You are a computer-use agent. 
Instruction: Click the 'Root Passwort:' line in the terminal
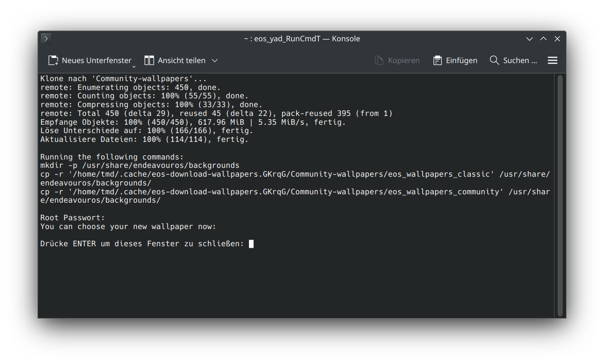pos(73,218)
